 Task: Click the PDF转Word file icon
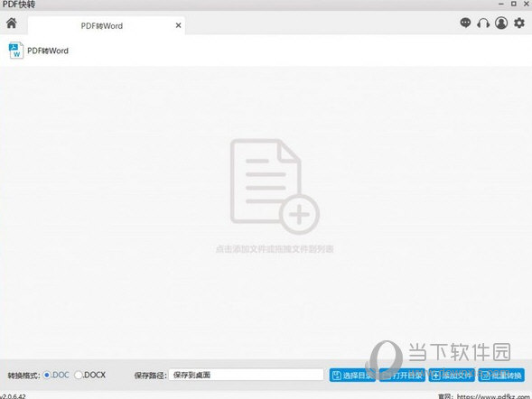pyautogui.click(x=16, y=51)
